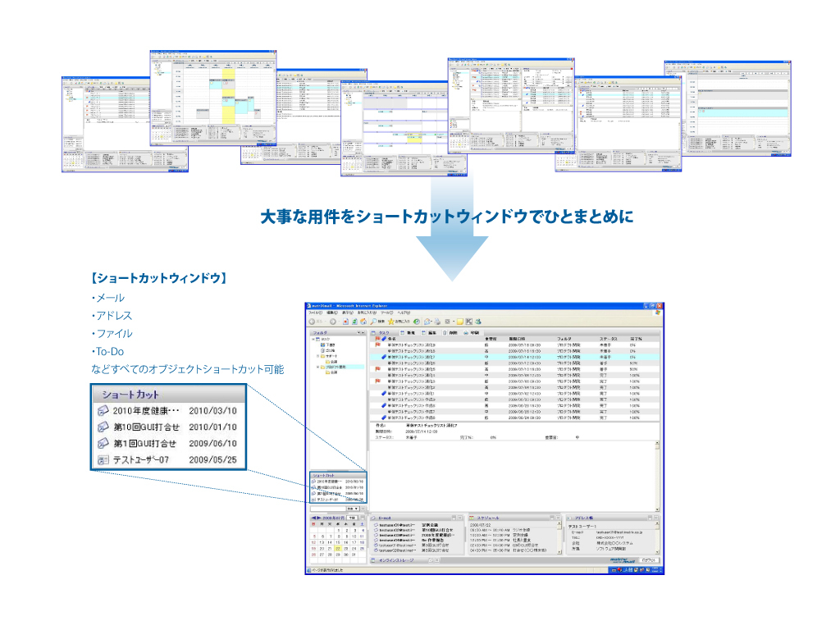Image resolution: width=840 pixels, height=630 pixels.
Task: Click the Messenger icon ending the IE toolbar
Action: click(x=478, y=322)
